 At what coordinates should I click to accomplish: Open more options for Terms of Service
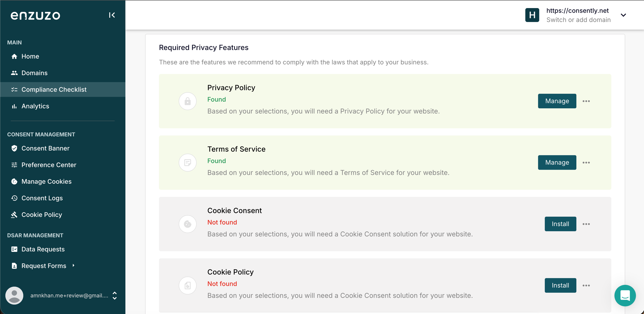click(586, 163)
